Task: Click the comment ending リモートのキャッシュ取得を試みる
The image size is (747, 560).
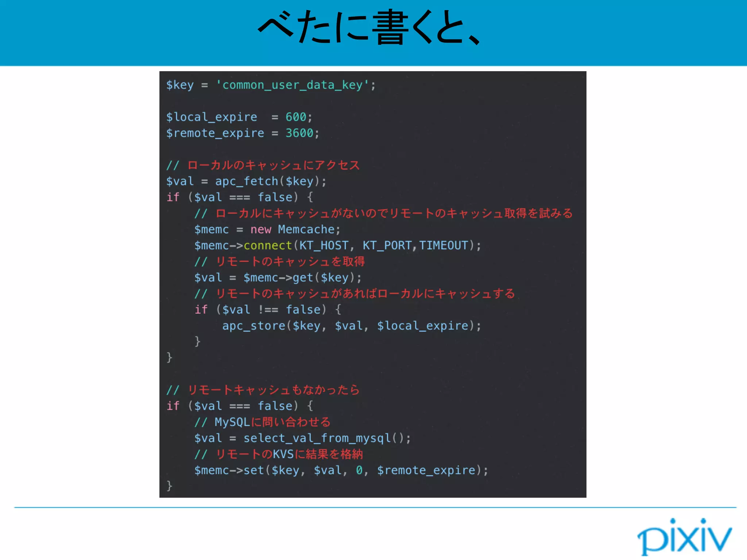Action: pyautogui.click(x=383, y=214)
